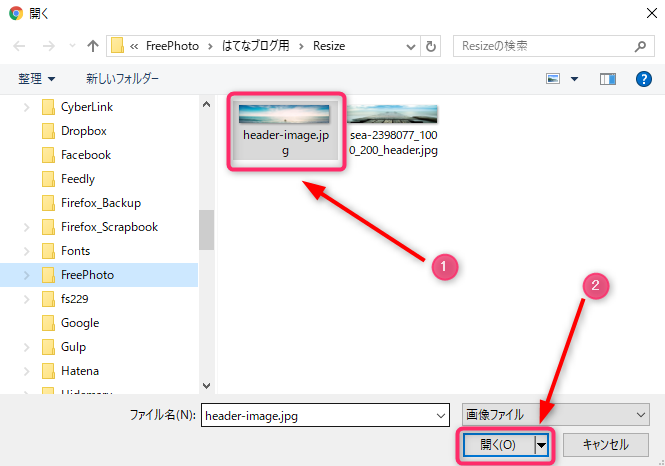The image size is (665, 466).
Task: Refresh the Resize folder view
Action: pyautogui.click(x=431, y=46)
